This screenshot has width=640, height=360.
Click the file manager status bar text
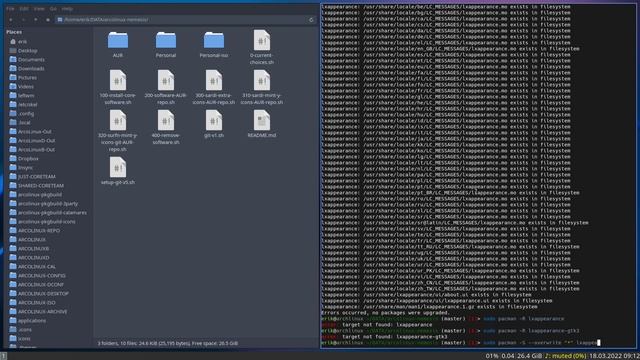pos(167,343)
